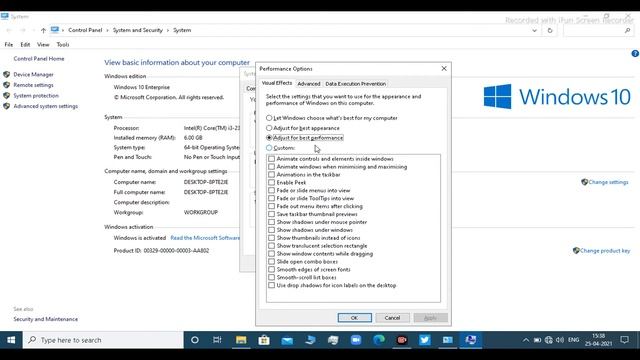Viewport: 640px width, 360px height.
Task: Expand the address bar history dropdown
Action: pos(534,31)
